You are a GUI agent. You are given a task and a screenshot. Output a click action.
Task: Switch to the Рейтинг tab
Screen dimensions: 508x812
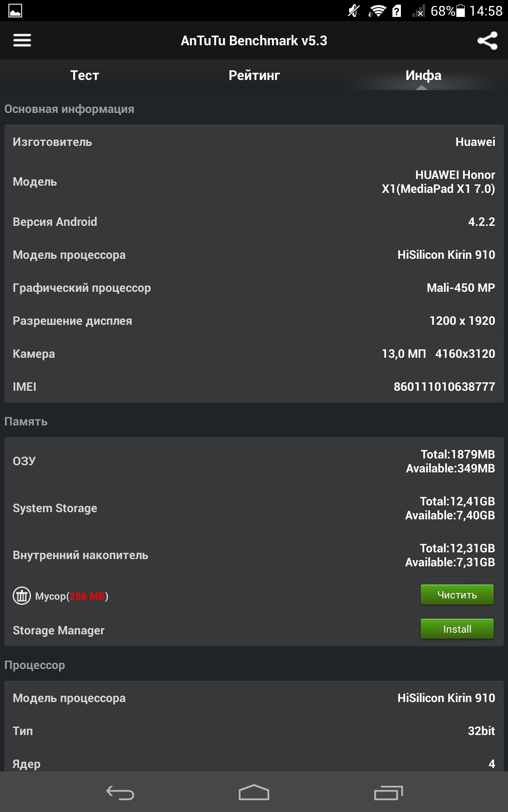[254, 75]
